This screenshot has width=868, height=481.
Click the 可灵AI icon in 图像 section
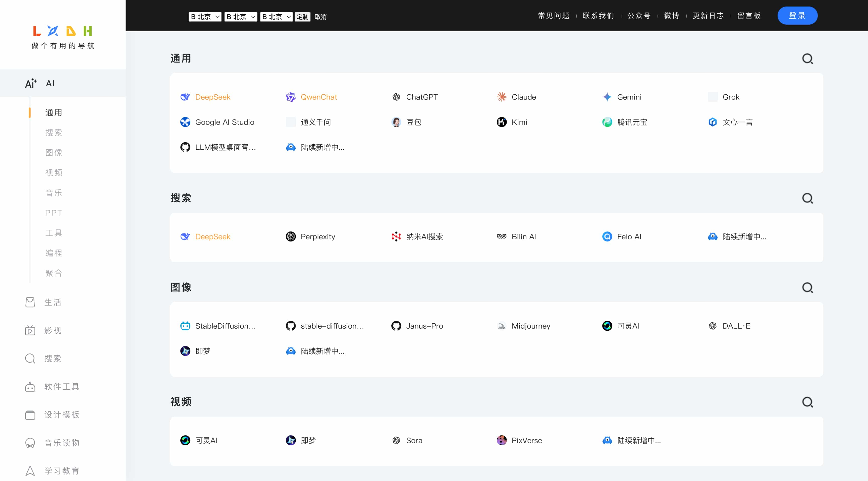pyautogui.click(x=607, y=326)
